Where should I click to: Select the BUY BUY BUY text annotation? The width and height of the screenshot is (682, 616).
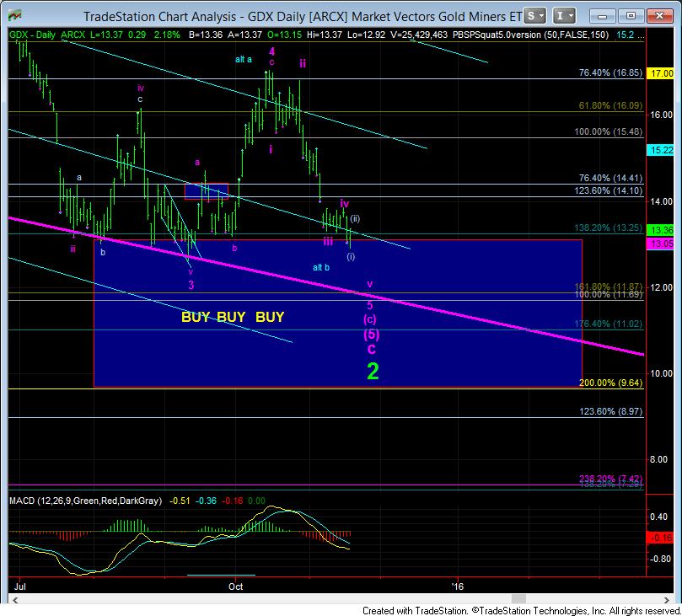tap(233, 317)
